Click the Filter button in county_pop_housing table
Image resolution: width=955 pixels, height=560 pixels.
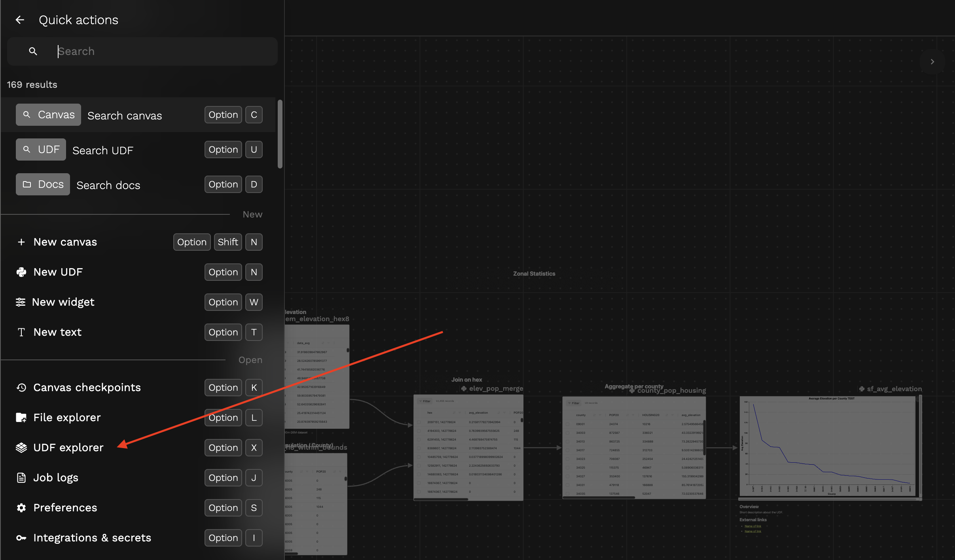pyautogui.click(x=574, y=403)
